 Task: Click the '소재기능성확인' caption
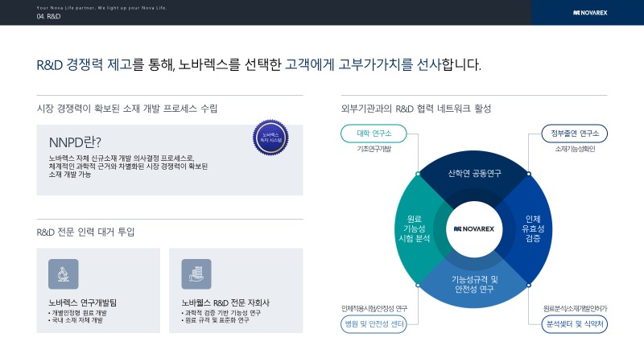pyautogui.click(x=575, y=149)
